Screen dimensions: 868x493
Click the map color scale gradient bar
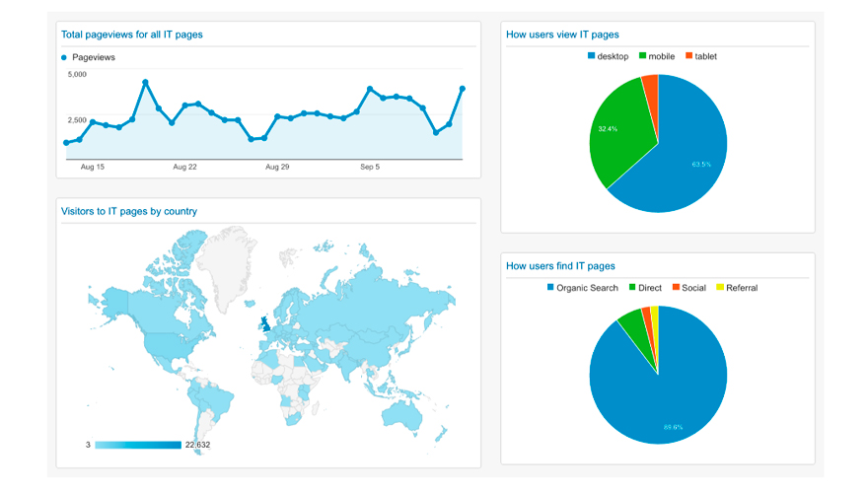(x=138, y=445)
